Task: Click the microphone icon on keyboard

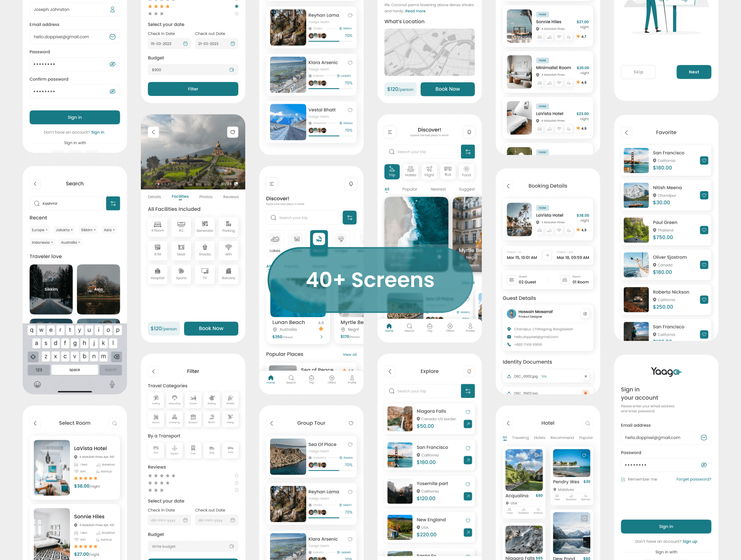Action: click(112, 384)
